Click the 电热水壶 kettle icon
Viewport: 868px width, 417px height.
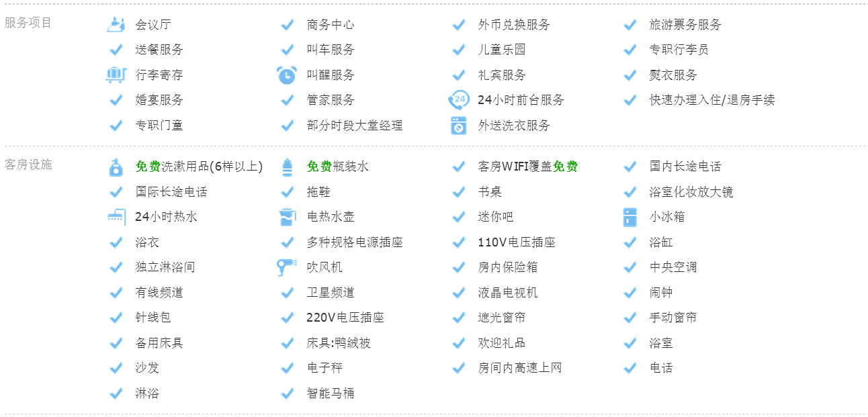click(x=287, y=217)
